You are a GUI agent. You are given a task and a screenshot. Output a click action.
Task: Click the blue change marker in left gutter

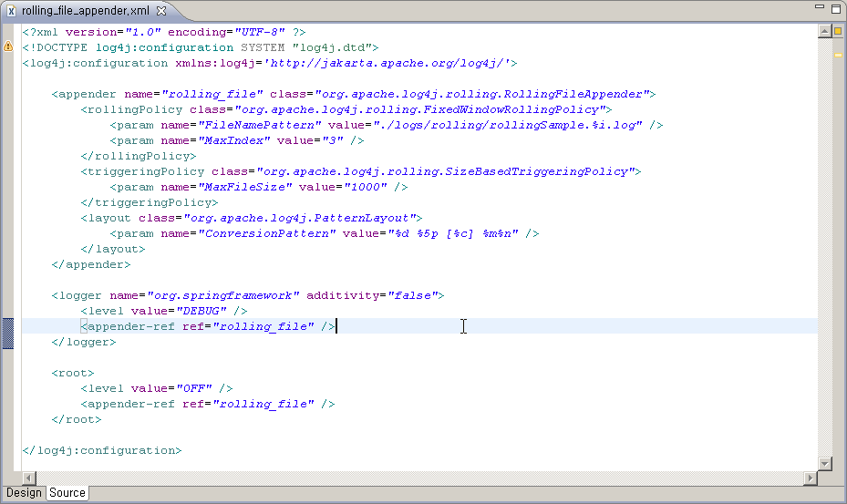pyautogui.click(x=8, y=334)
